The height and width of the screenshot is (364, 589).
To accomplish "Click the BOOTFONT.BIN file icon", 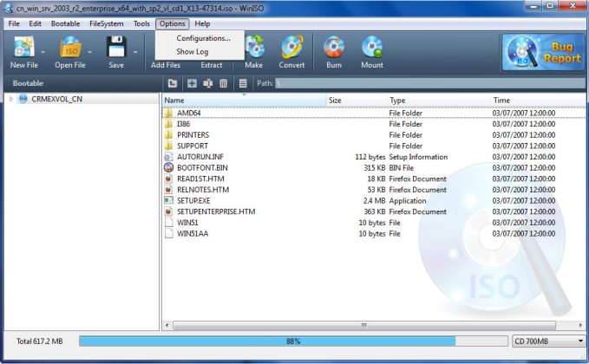I will coord(168,168).
